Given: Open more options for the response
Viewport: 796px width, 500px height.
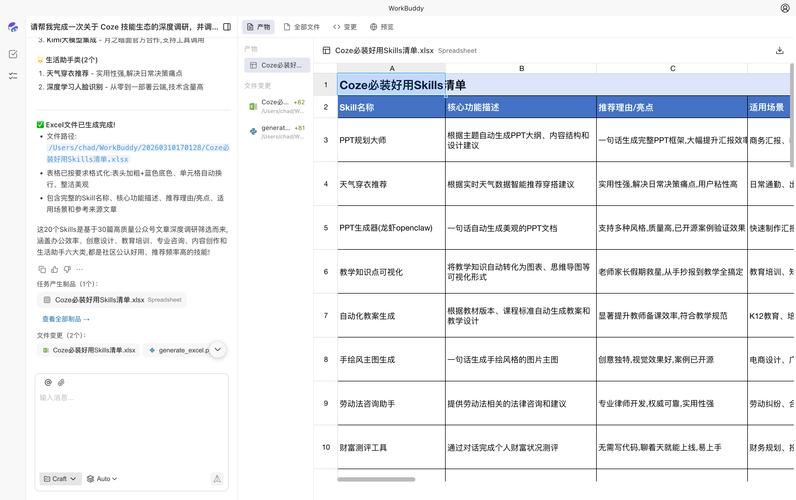Looking at the screenshot, I should 80,269.
